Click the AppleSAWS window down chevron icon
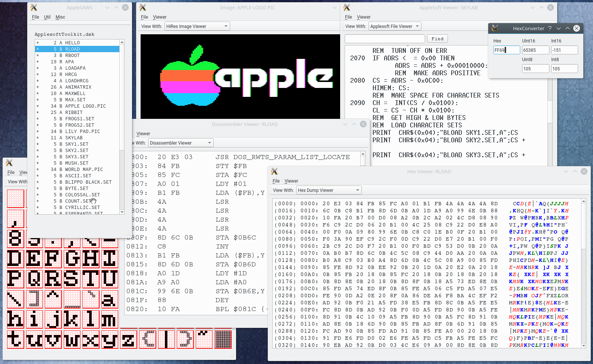The height and width of the screenshot is (364, 593). (x=107, y=7)
